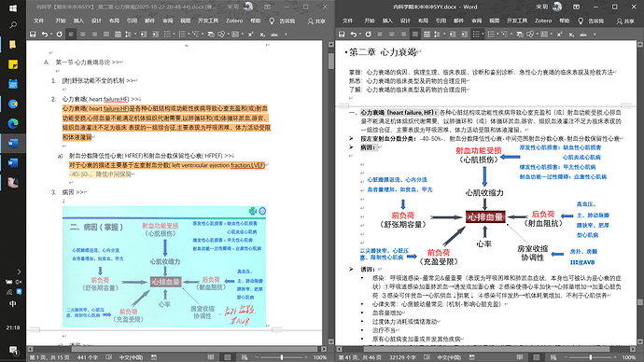Toggle justify alignment in left Word window
Screen dimensions: 644x362
(106, 35)
